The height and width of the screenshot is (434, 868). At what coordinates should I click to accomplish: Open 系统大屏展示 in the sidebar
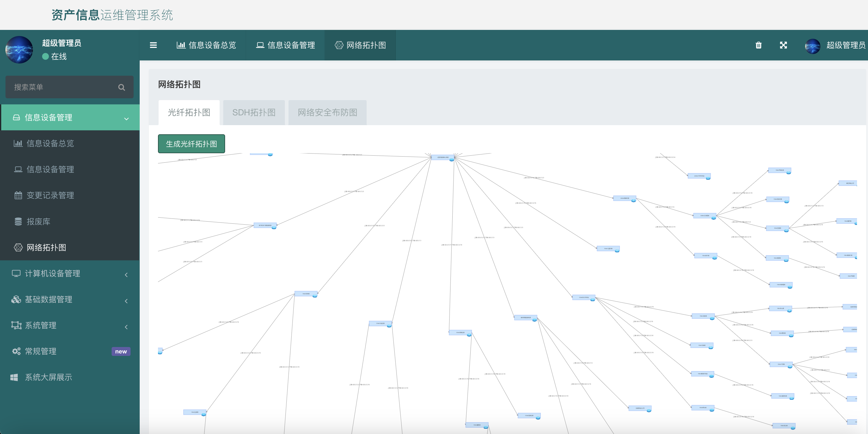[70, 377]
